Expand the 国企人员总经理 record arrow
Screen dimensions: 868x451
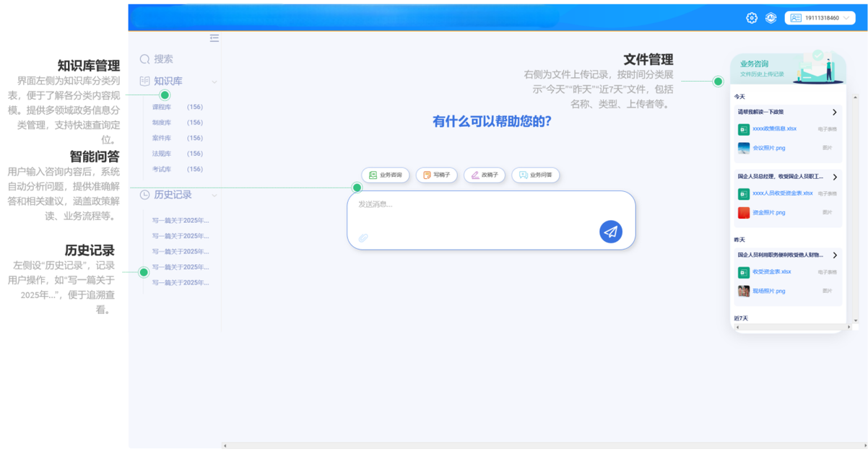835,177
